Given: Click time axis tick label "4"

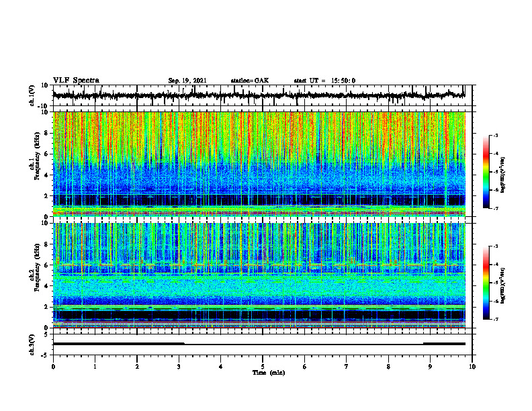Looking at the screenshot, I should 221,367.
